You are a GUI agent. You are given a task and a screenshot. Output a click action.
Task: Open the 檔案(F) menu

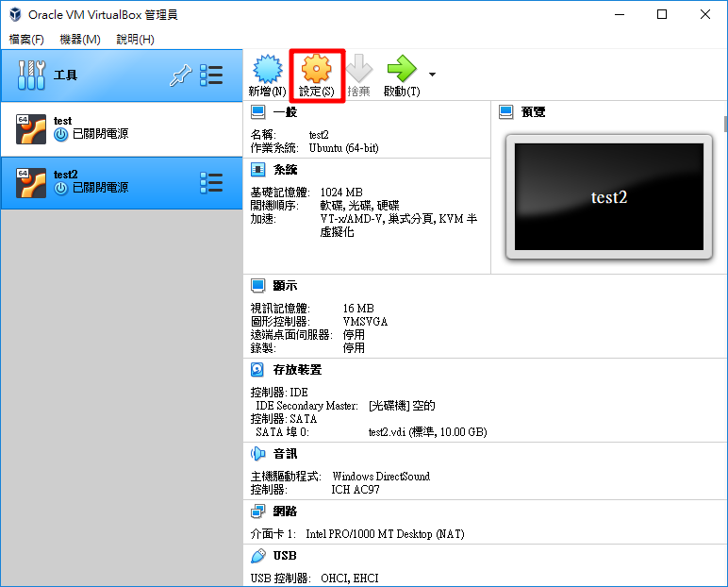tap(26, 40)
